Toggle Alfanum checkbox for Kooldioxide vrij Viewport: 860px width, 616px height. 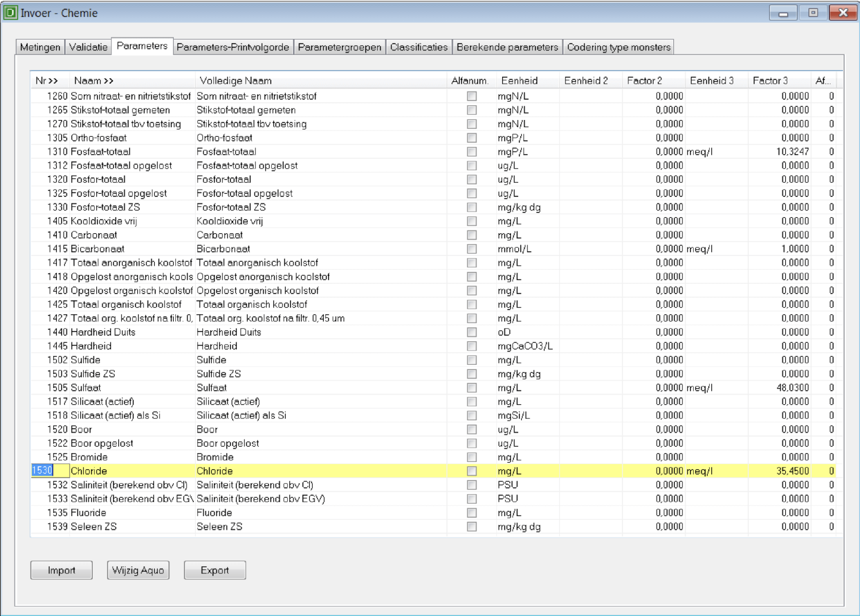coord(472,221)
